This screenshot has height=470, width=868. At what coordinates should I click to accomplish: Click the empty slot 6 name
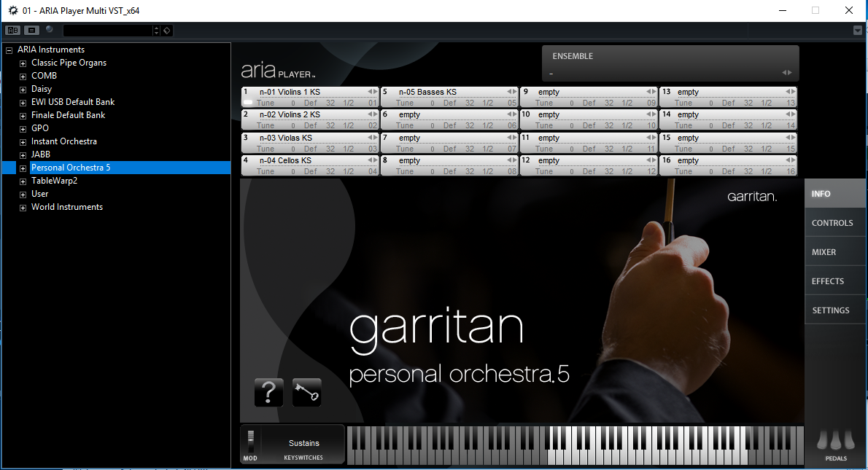point(410,114)
